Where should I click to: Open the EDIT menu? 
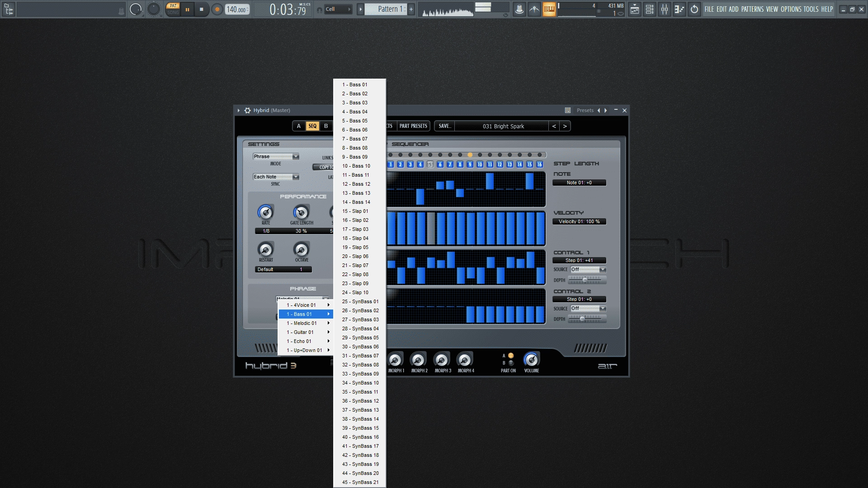click(x=722, y=9)
